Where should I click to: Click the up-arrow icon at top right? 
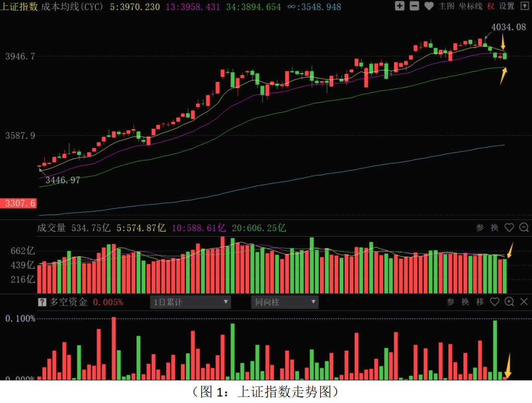pyautogui.click(x=525, y=6)
